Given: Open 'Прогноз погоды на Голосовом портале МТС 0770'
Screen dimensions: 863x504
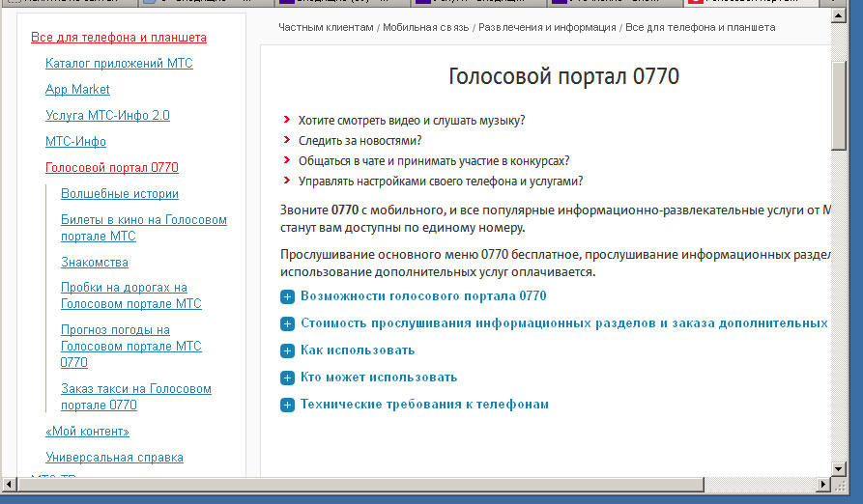Looking at the screenshot, I should 131,346.
